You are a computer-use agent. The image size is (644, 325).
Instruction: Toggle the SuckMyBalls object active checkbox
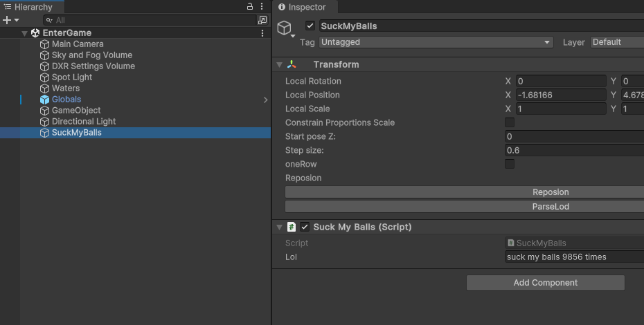click(310, 26)
